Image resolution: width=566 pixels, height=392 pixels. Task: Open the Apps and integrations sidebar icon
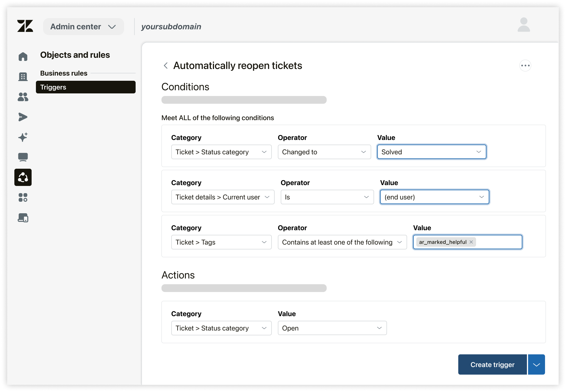[x=23, y=197]
